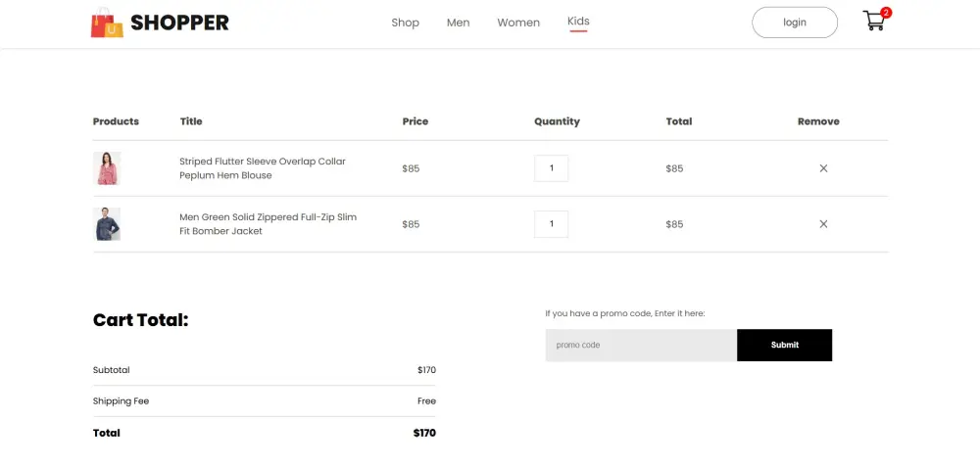Screen dimensions: 980x468
Task: Open the bomber jacket product thumbnail
Action: pos(107,224)
